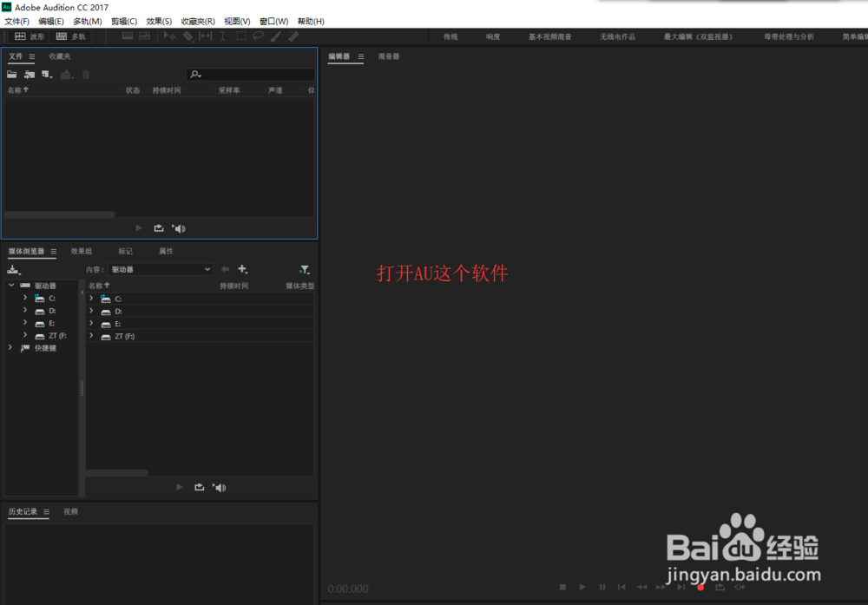Select the Slip tool
Viewport: 868px width, 605px height.
(x=206, y=36)
